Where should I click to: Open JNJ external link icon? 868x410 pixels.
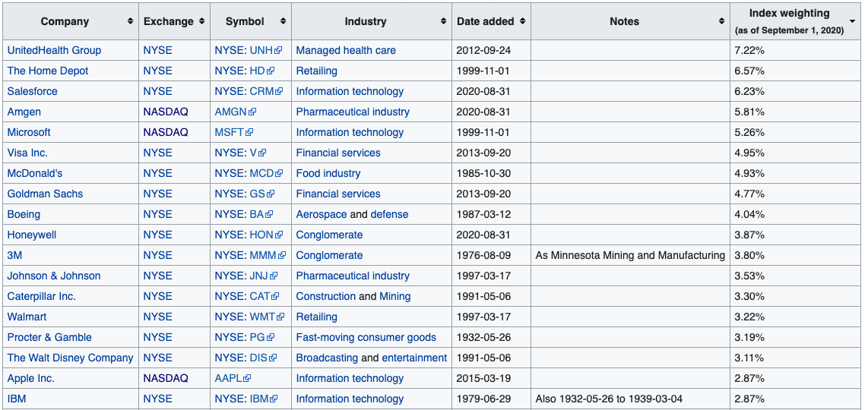coord(274,276)
